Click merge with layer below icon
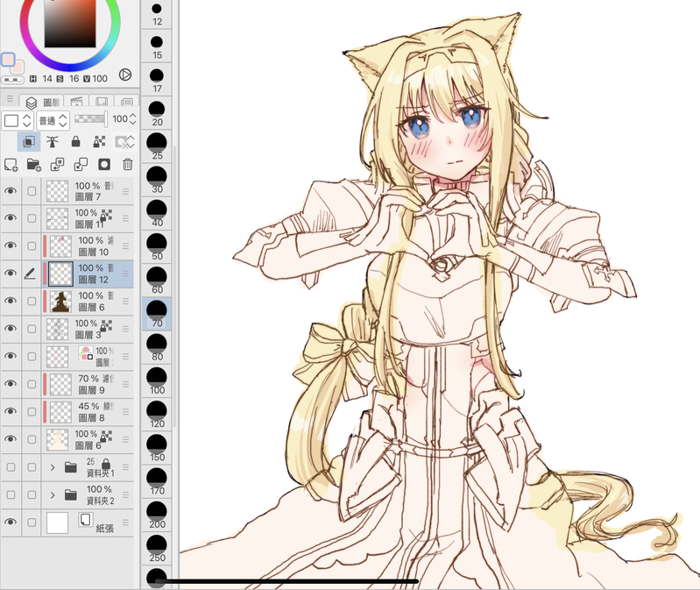Screen dimensions: 700x590 click(x=81, y=164)
